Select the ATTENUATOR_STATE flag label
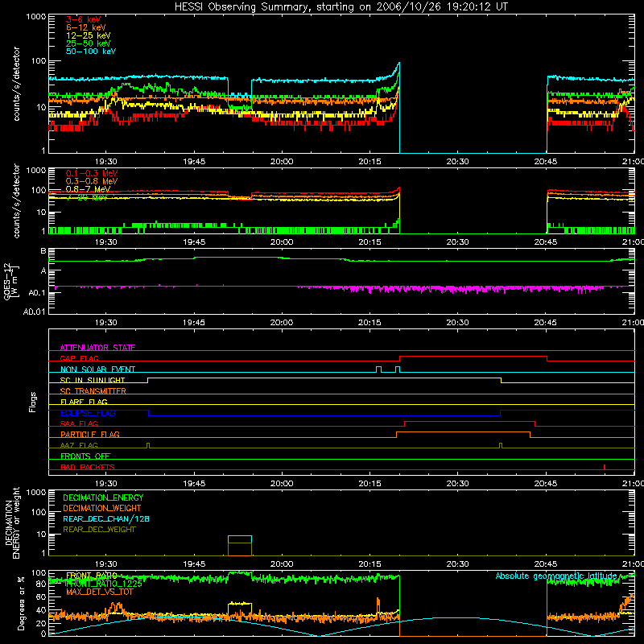Image resolution: width=644 pixels, height=644 pixels. pyautogui.click(x=97, y=348)
